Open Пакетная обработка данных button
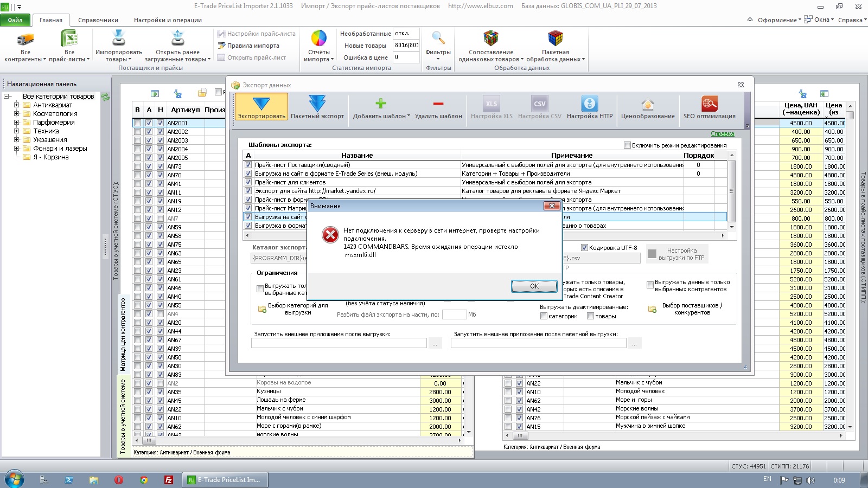 [x=556, y=47]
